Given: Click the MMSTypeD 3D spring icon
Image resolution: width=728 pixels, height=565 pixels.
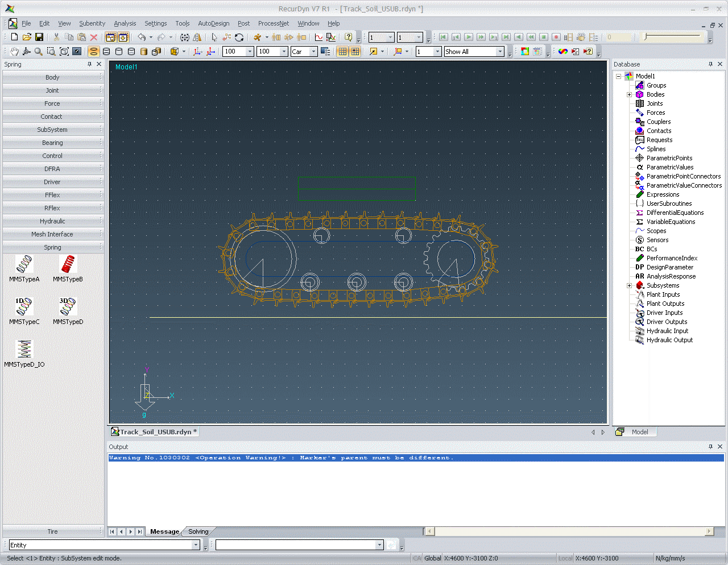Looking at the screenshot, I should (68, 307).
